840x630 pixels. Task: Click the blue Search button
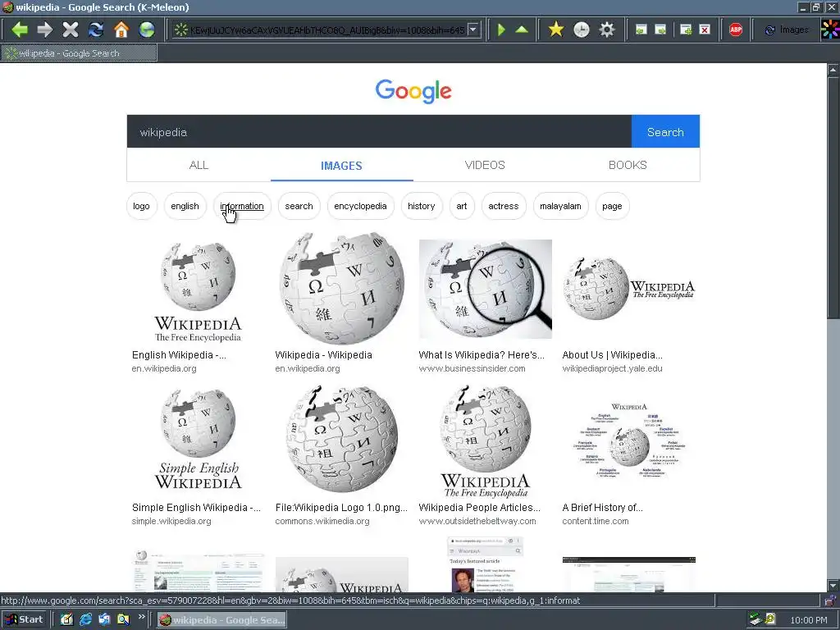click(665, 132)
